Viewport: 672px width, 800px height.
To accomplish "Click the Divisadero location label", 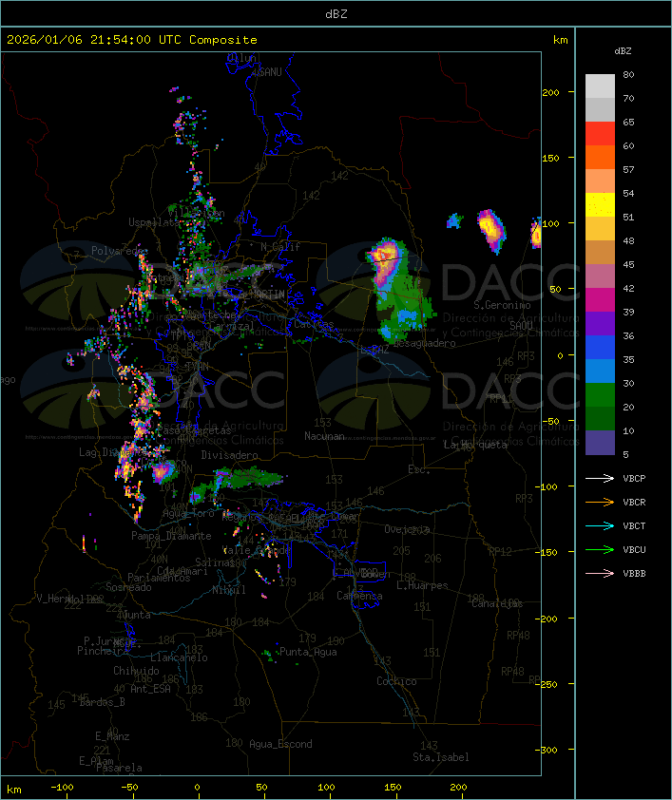I will 229,455.
